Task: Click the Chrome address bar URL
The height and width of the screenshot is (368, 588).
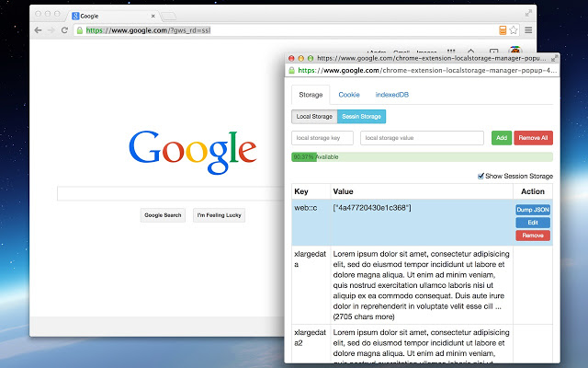Action: tap(148, 30)
